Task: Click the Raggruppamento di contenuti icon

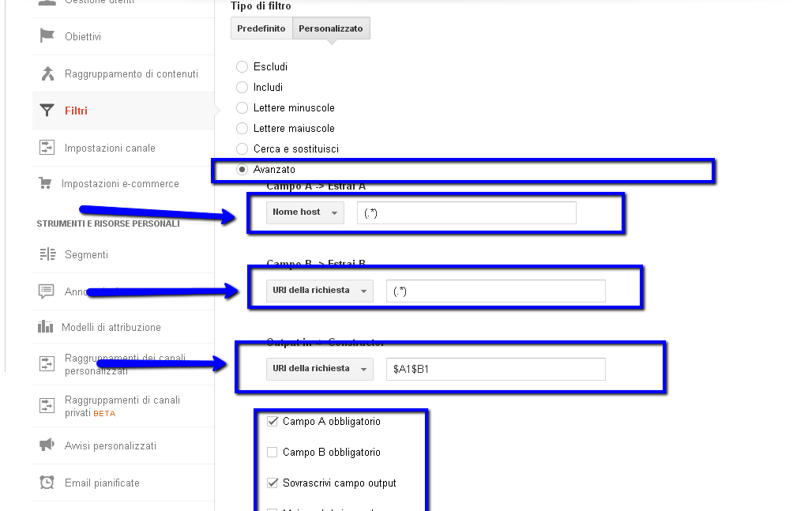Action: [47, 73]
